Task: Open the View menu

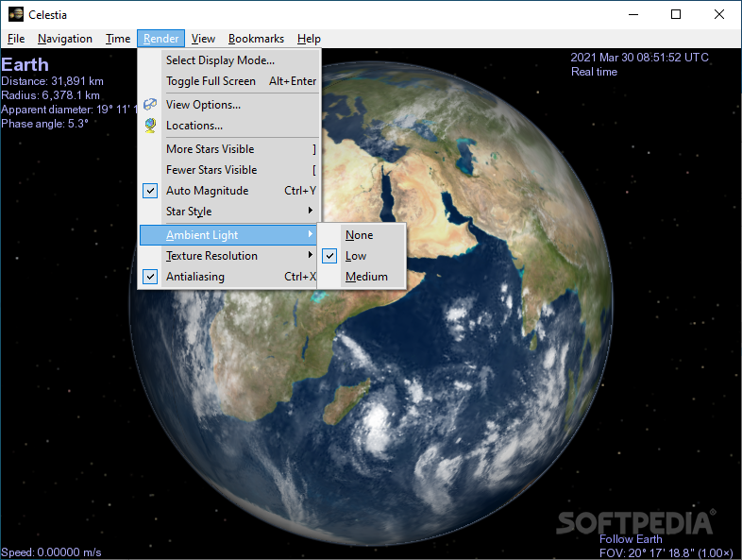Action: (203, 39)
